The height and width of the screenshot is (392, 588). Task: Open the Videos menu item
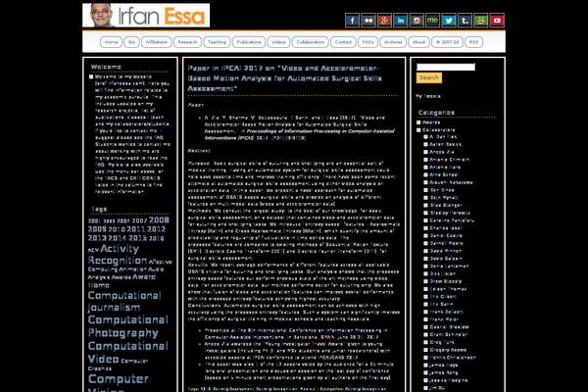pos(278,42)
